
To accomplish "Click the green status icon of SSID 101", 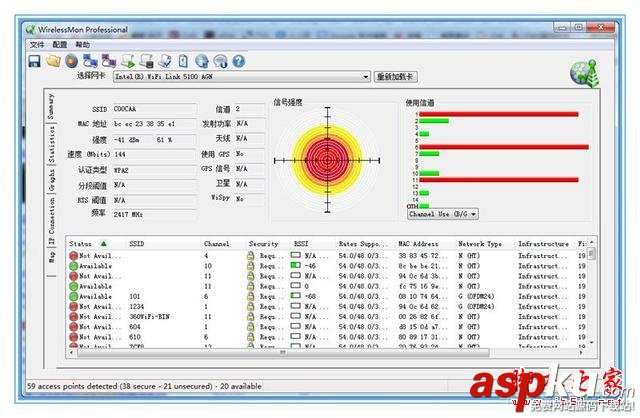I will pos(73,296).
